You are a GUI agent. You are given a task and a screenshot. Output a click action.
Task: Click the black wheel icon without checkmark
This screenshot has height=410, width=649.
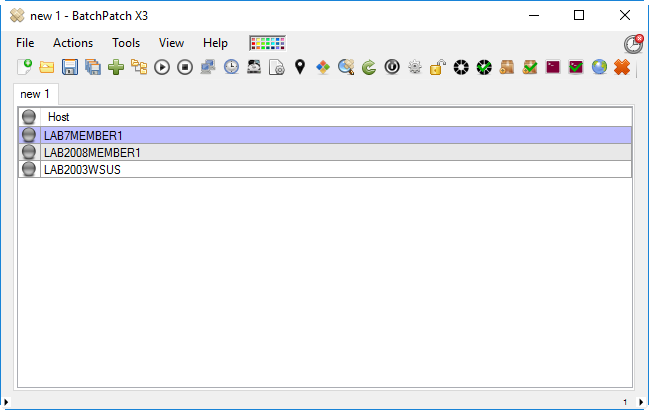(461, 67)
